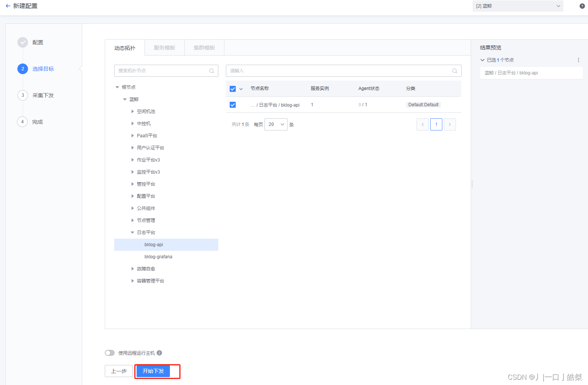Click the 服务实例 column header
The width and height of the screenshot is (588, 385).
point(320,88)
